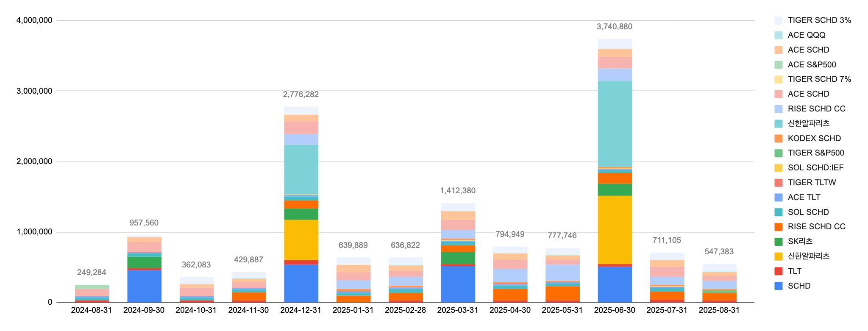The height and width of the screenshot is (331, 868).
Task: Click the large yellow segment in the 2025-06-30 bar
Action: [x=615, y=229]
